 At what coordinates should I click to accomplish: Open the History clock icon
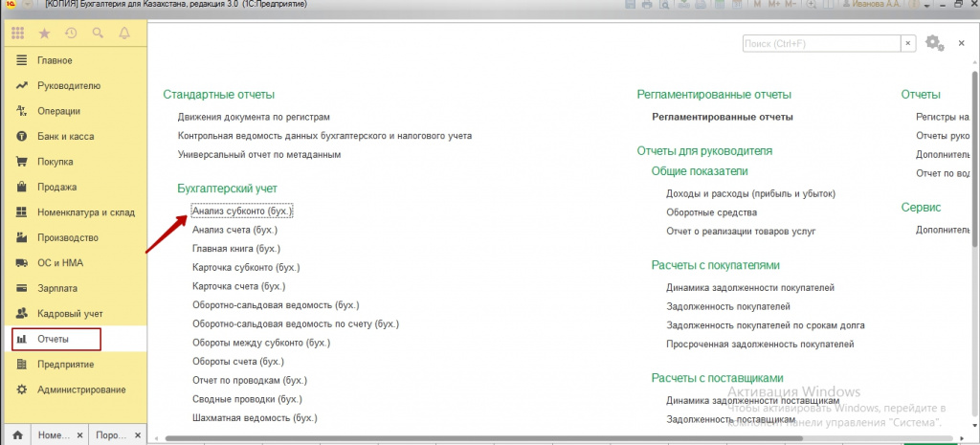[71, 33]
